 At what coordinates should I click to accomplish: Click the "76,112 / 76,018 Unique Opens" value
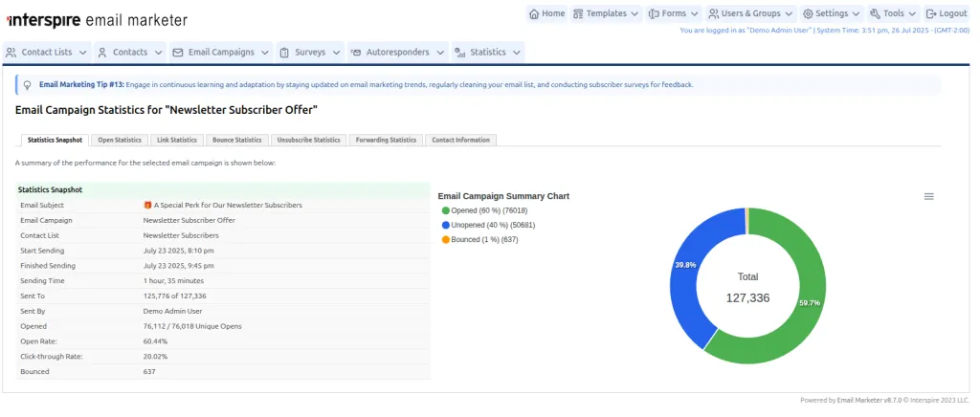191,326
